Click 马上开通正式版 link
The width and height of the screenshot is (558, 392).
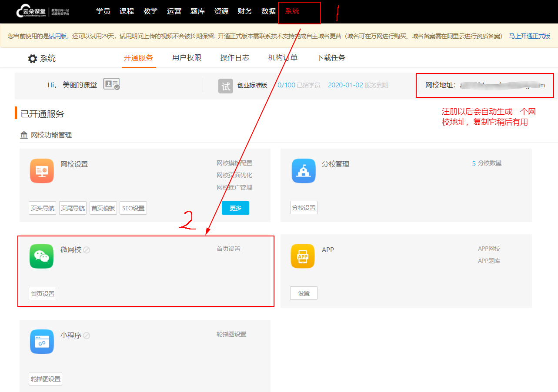[529, 36]
